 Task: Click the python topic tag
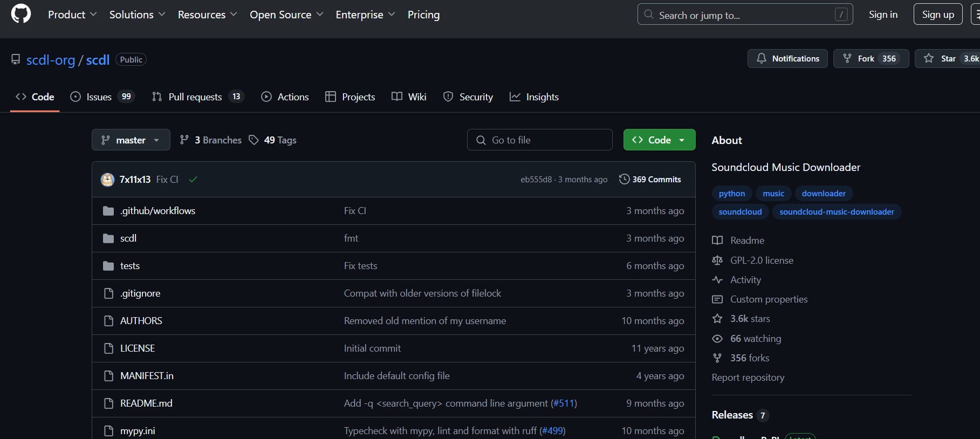(732, 194)
